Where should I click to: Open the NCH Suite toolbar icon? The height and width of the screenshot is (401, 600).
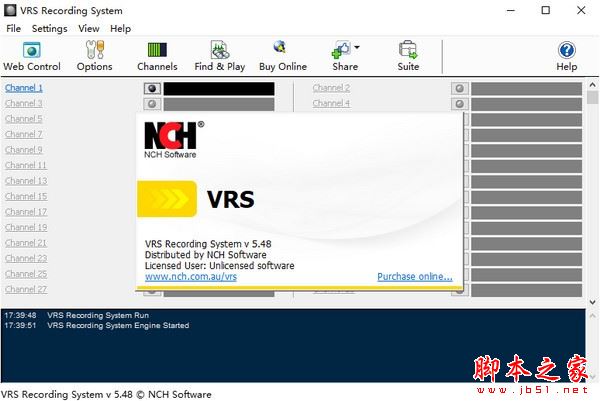tap(408, 50)
